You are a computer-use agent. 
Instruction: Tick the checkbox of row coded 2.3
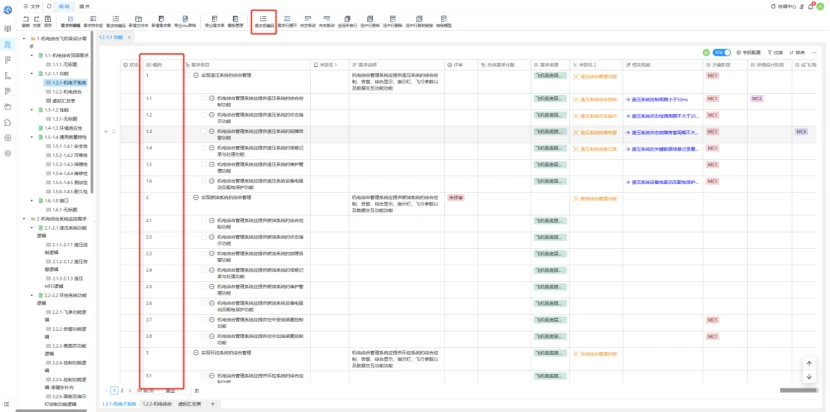point(204,253)
